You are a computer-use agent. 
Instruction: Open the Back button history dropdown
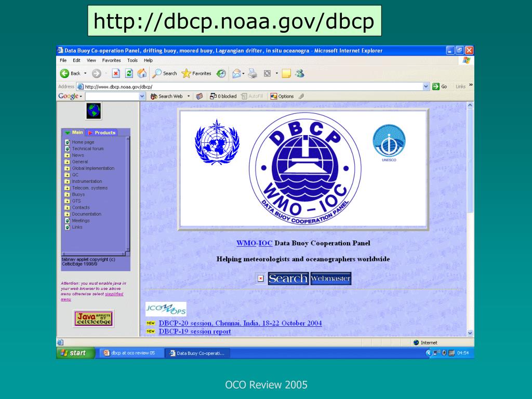[85, 73]
